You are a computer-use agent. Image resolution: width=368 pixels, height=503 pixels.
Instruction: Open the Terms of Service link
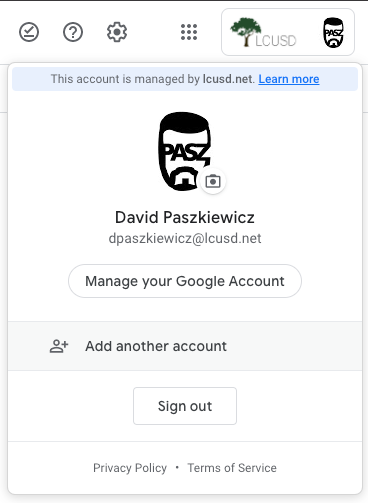tap(232, 468)
